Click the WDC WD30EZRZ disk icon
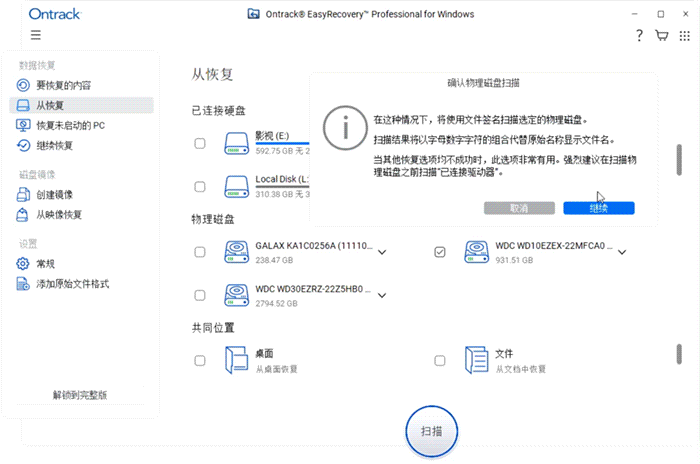 coord(237,295)
